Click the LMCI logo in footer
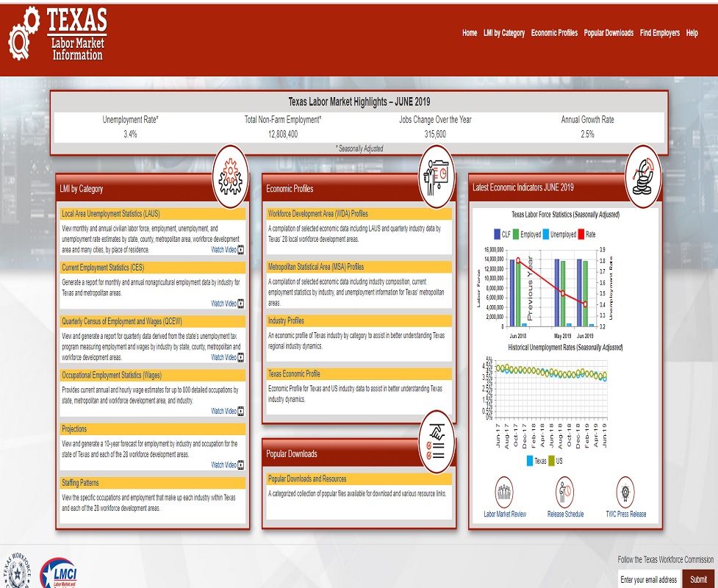The height and width of the screenshot is (588, 718). pos(59,573)
